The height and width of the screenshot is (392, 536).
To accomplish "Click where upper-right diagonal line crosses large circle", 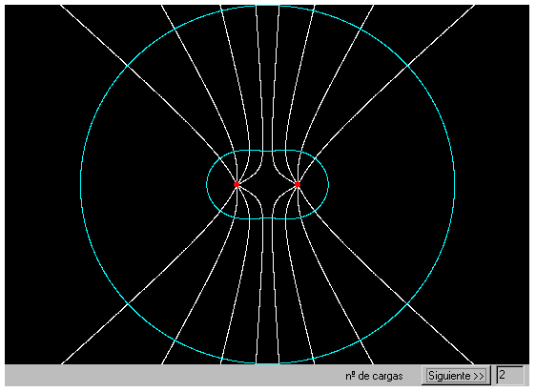I will 407,65.
